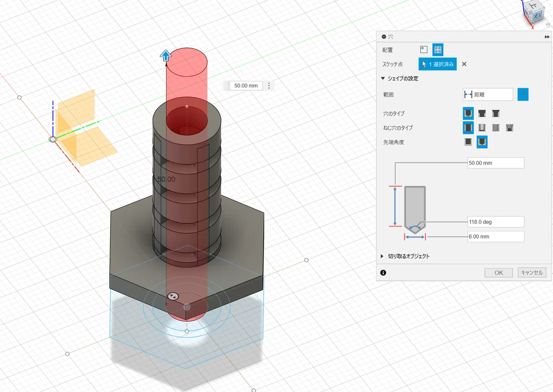Click the '1 選択済み' sketch point selector
This screenshot has width=553, height=392.
[438, 64]
